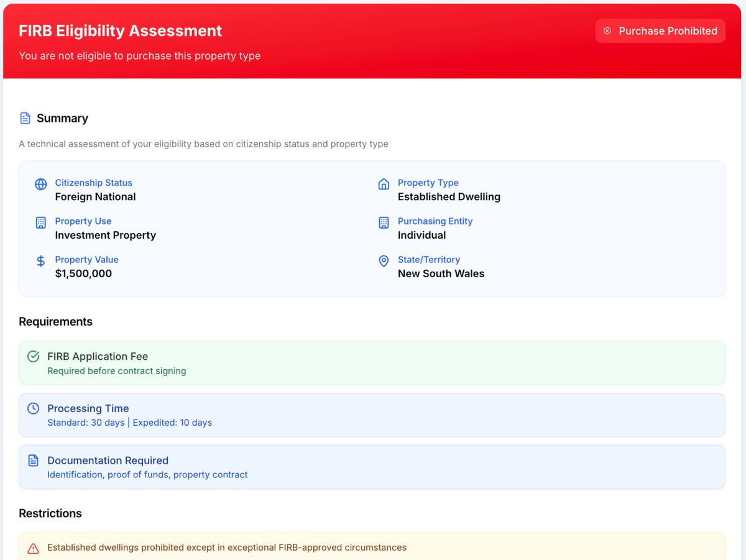
Task: Click the circled X icon in Purchase Prohibited badge
Action: tap(607, 31)
